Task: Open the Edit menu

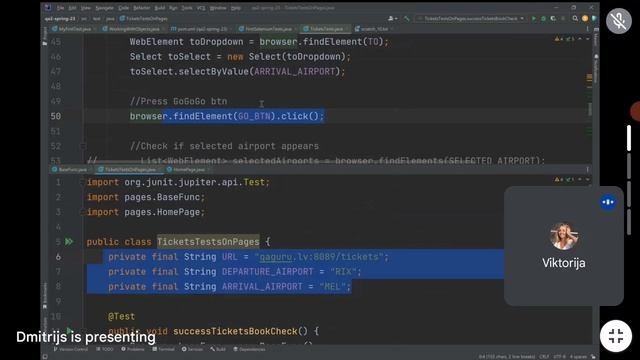Action: pyautogui.click(x=72, y=8)
